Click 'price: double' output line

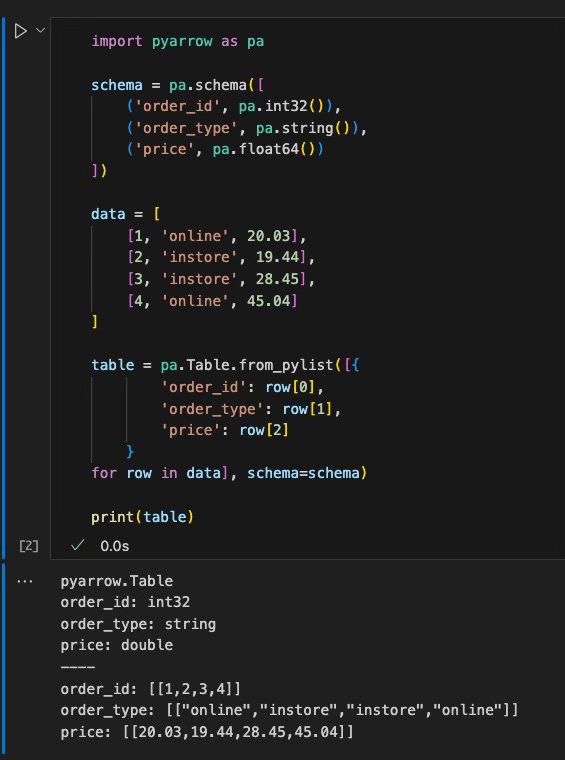coord(117,645)
